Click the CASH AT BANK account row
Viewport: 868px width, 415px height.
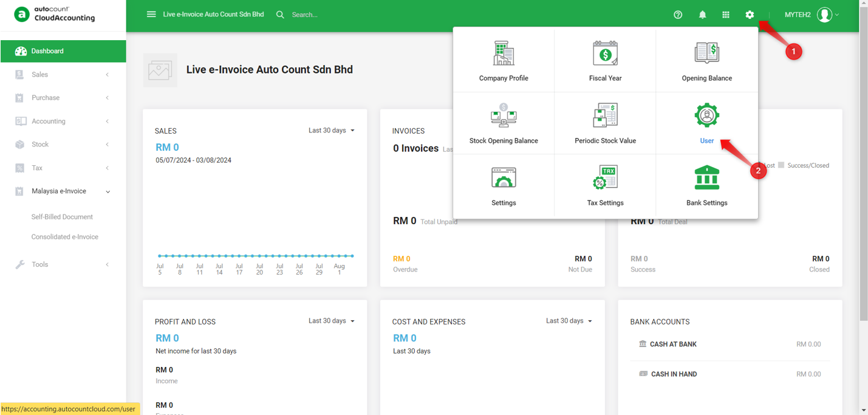pyautogui.click(x=730, y=345)
